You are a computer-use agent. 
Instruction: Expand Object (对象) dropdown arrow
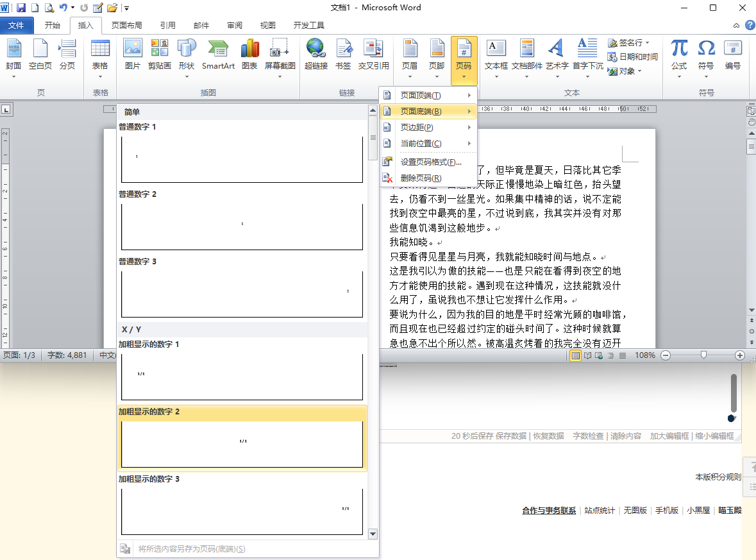tap(640, 71)
